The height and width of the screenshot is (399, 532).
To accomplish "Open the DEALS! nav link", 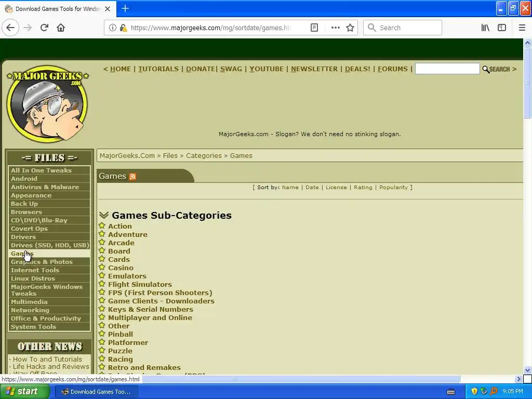I will (357, 69).
